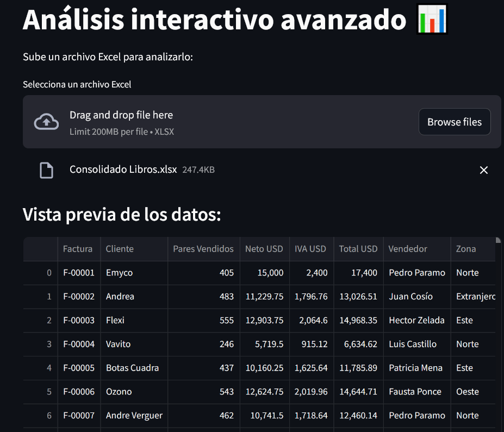The height and width of the screenshot is (432, 504).
Task: Click the Zona column header
Action: [x=473, y=249]
